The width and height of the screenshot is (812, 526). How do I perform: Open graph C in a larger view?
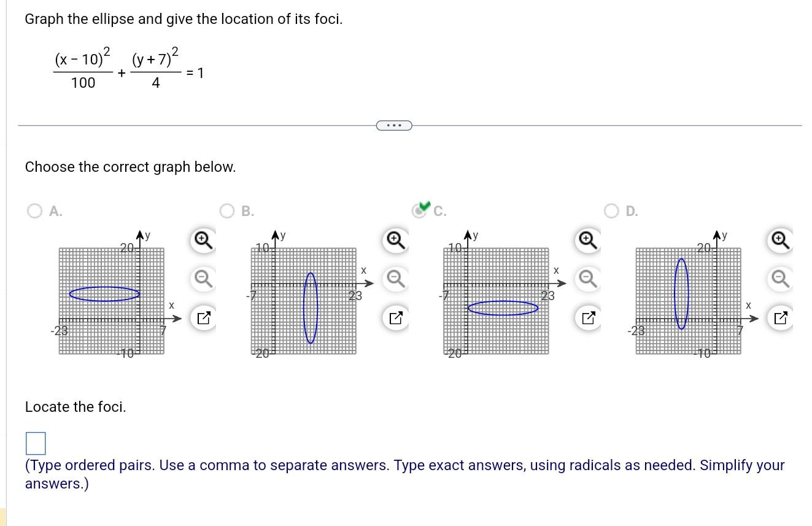pyautogui.click(x=587, y=317)
